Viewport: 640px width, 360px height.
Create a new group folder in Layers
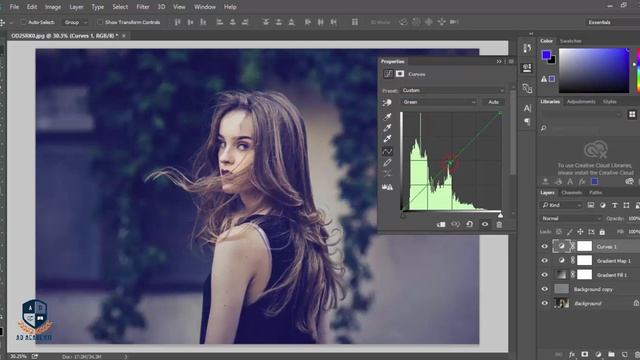(x=611, y=354)
